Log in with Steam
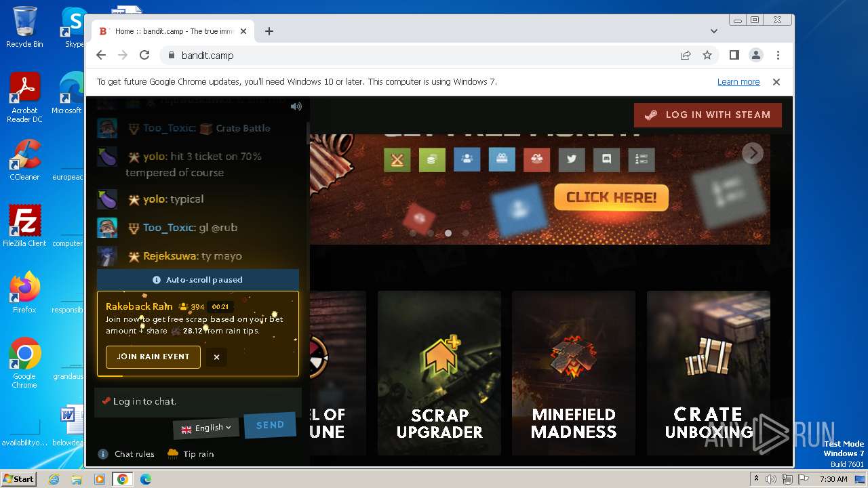The image size is (868, 488). 708,115
